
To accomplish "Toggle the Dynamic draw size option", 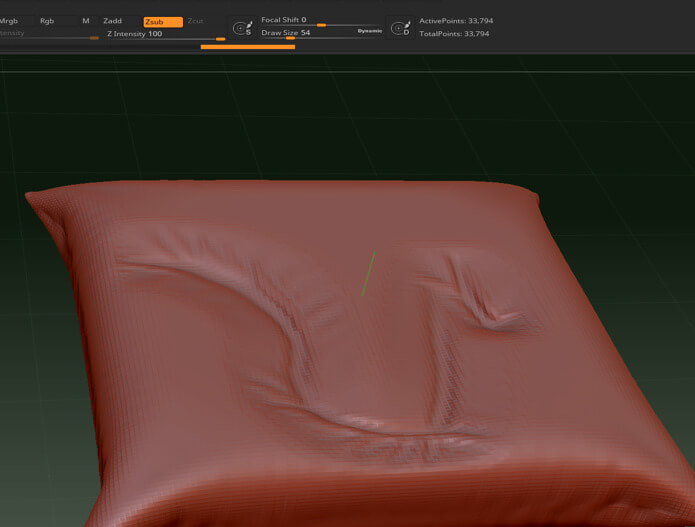I will pos(370,31).
